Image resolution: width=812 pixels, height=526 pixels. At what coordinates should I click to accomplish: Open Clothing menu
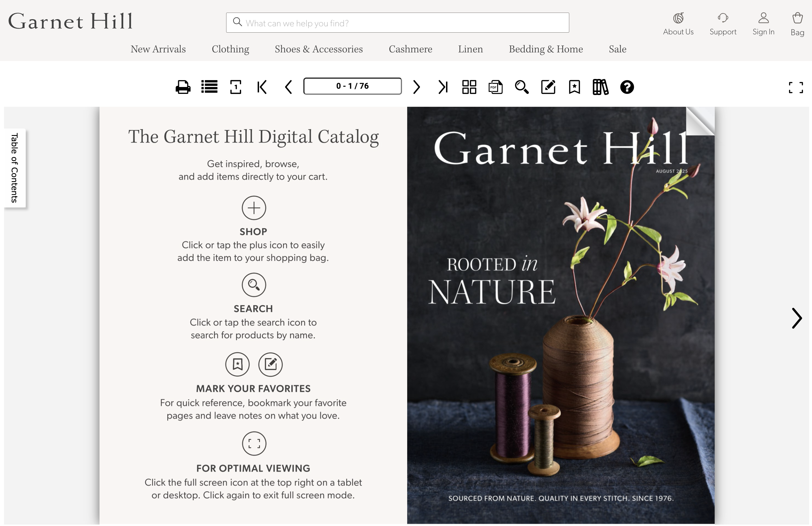click(x=230, y=49)
